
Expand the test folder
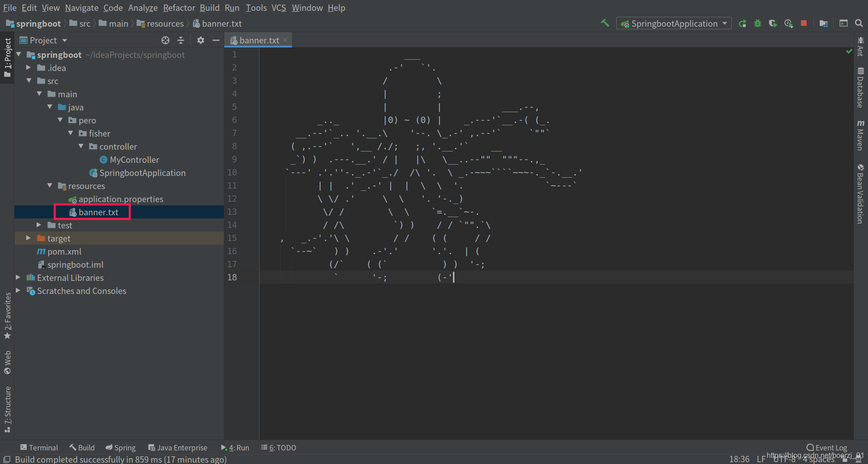click(x=38, y=225)
